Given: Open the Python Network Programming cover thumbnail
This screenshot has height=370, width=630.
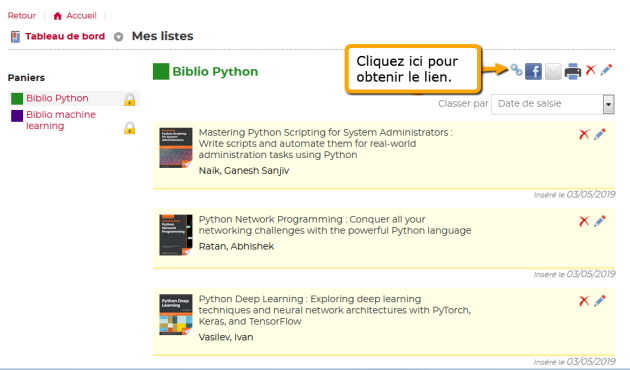Looking at the screenshot, I should pos(176,235).
